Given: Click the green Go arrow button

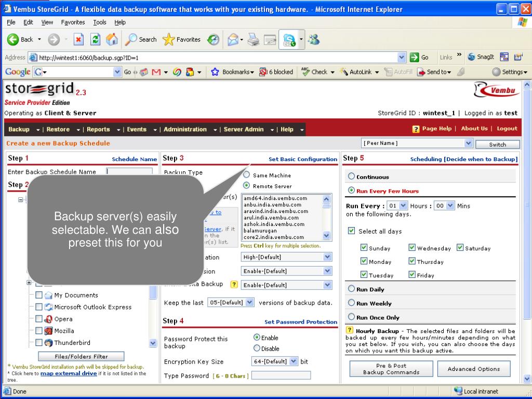Looking at the screenshot, I should point(414,57).
